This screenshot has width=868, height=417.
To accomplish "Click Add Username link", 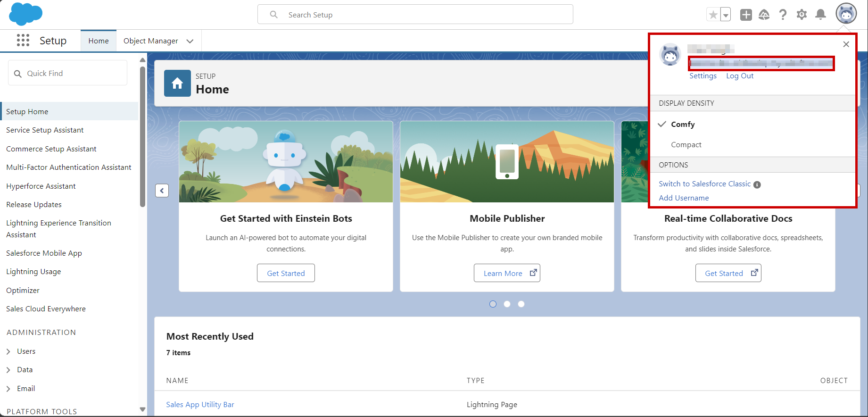I will (684, 198).
